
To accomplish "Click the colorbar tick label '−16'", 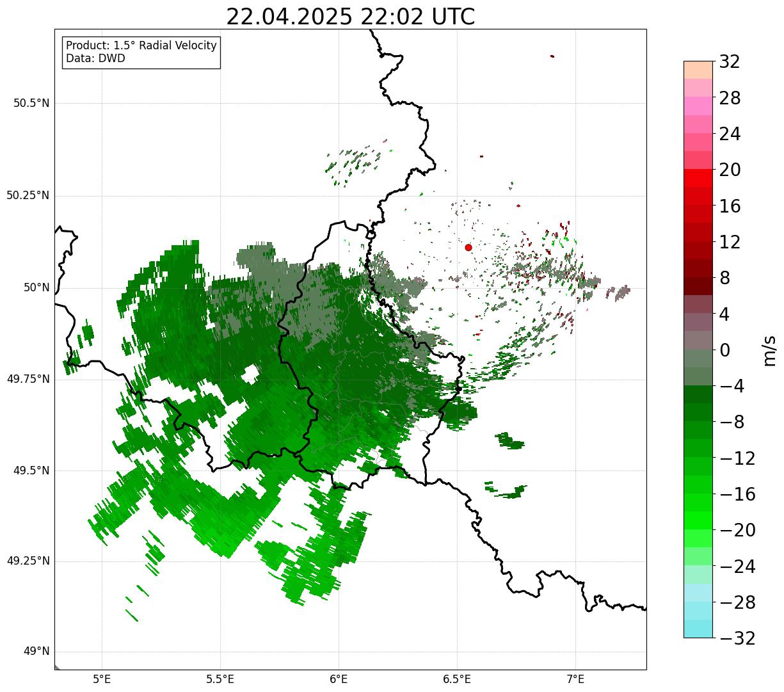I will (737, 494).
